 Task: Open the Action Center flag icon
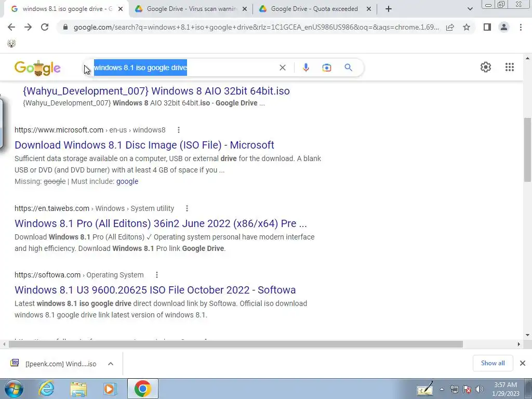tap(467, 389)
